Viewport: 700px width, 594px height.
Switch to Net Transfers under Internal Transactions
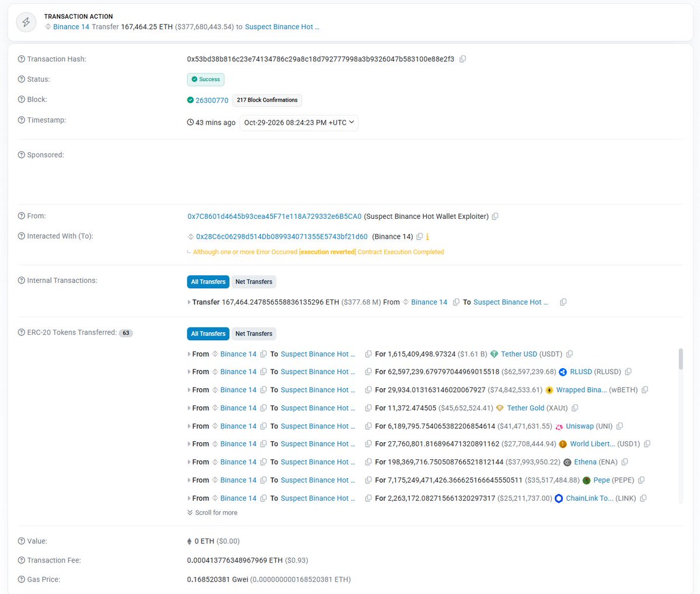click(253, 282)
